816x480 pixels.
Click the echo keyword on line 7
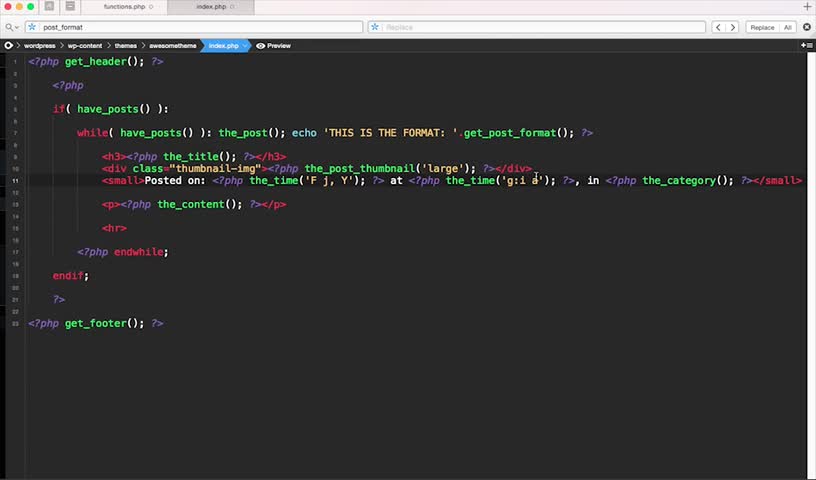(x=304, y=133)
